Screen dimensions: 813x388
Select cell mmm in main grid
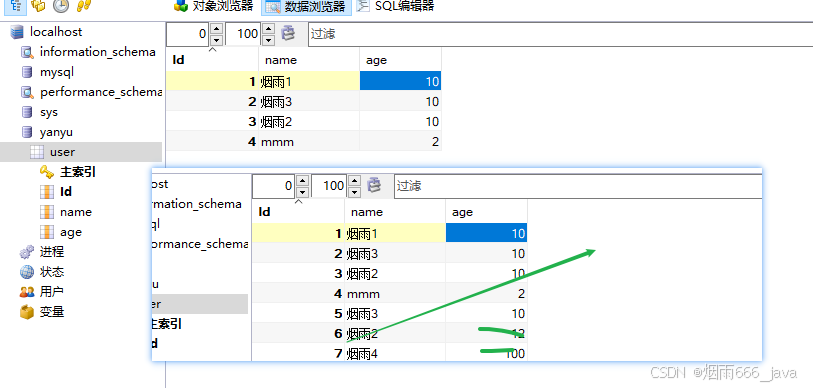[x=309, y=142]
